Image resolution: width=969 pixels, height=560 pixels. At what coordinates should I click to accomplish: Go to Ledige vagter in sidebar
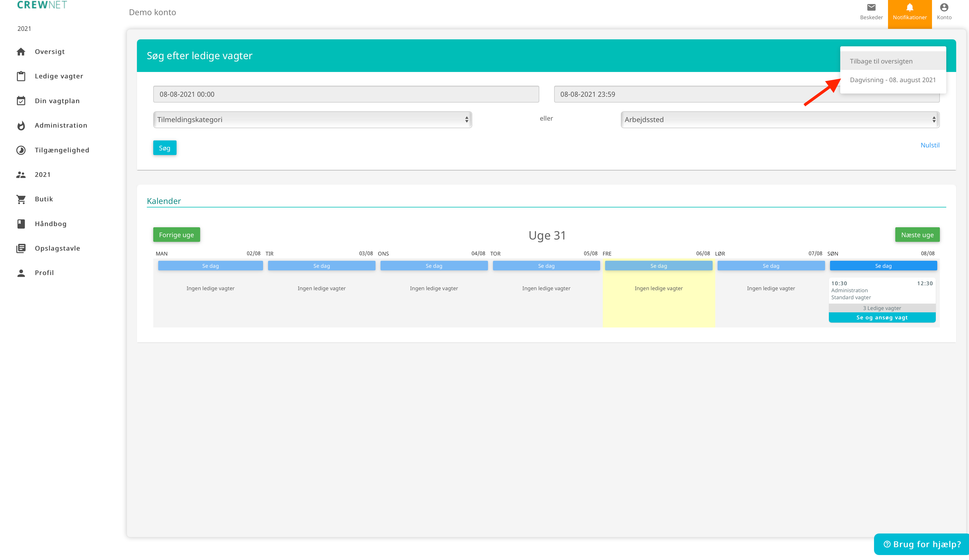[x=59, y=76]
